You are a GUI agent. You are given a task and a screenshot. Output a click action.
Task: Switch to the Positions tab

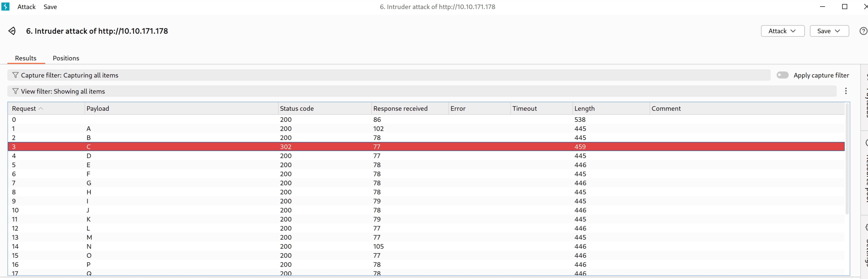click(x=66, y=58)
